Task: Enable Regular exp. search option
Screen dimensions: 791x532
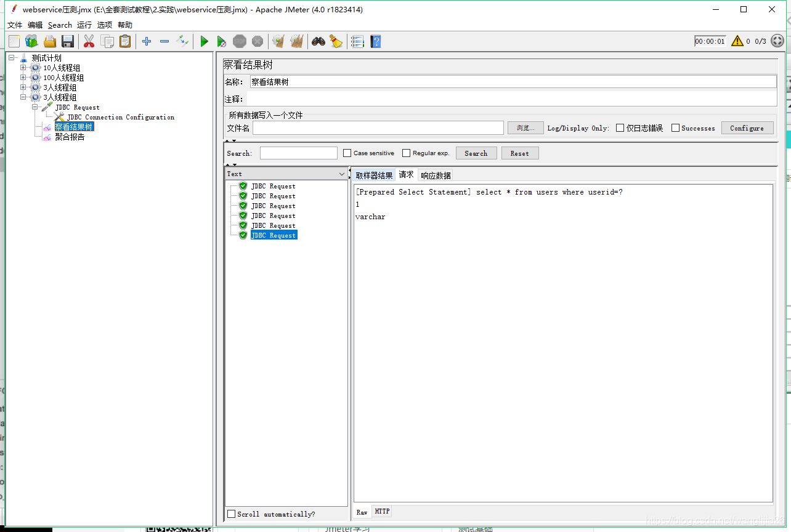Action: [x=406, y=153]
